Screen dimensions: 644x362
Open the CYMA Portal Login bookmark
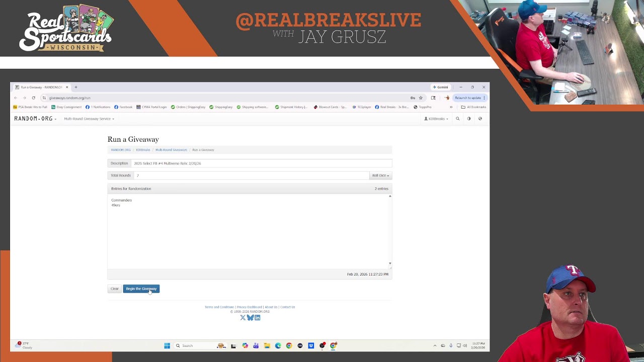point(151,107)
